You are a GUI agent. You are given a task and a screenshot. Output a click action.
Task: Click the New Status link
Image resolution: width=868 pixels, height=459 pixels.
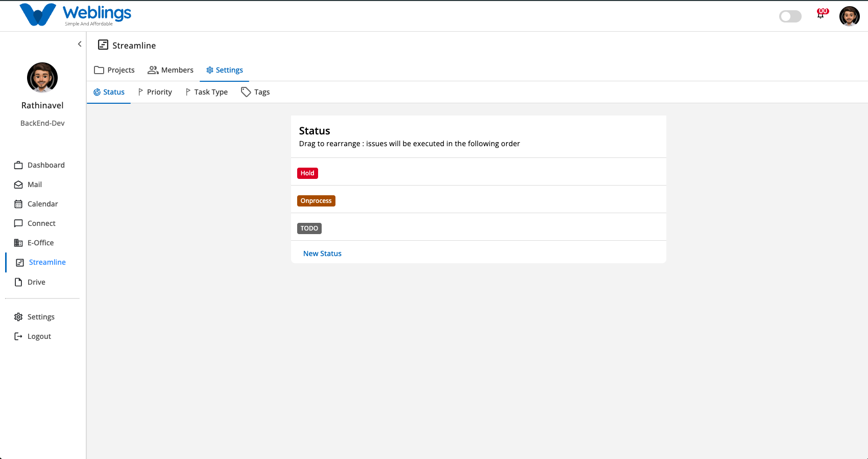[x=322, y=254]
